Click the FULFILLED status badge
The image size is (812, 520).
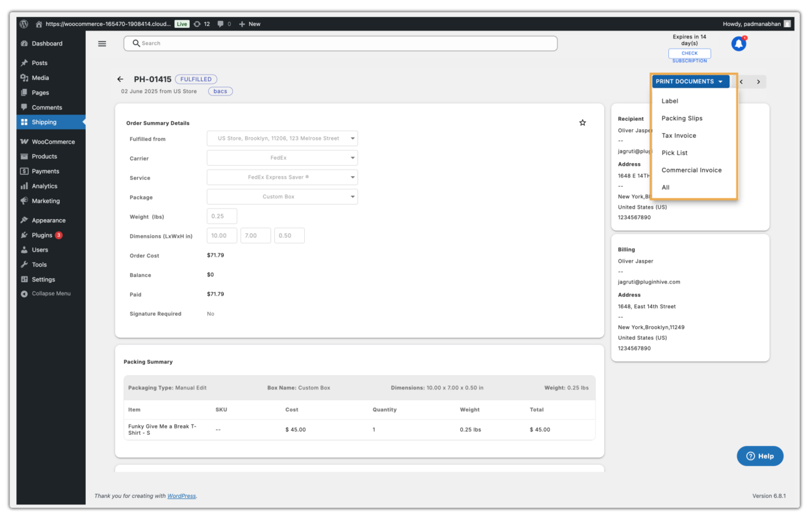pyautogui.click(x=196, y=79)
